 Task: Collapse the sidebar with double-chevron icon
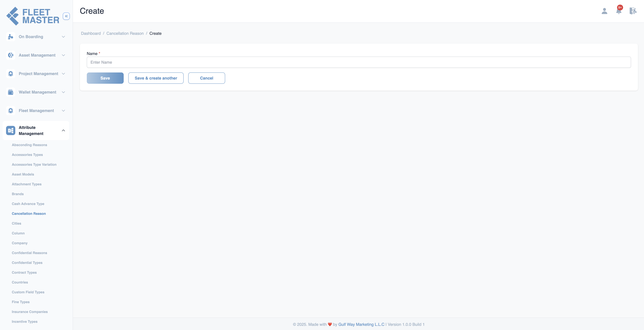click(x=66, y=16)
